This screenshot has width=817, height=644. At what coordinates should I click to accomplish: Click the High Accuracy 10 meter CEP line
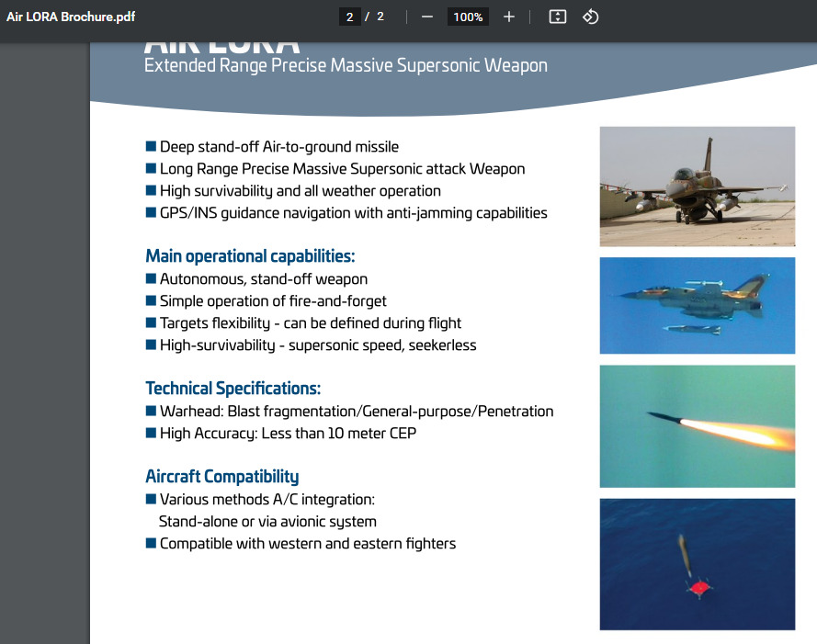pyautogui.click(x=288, y=433)
